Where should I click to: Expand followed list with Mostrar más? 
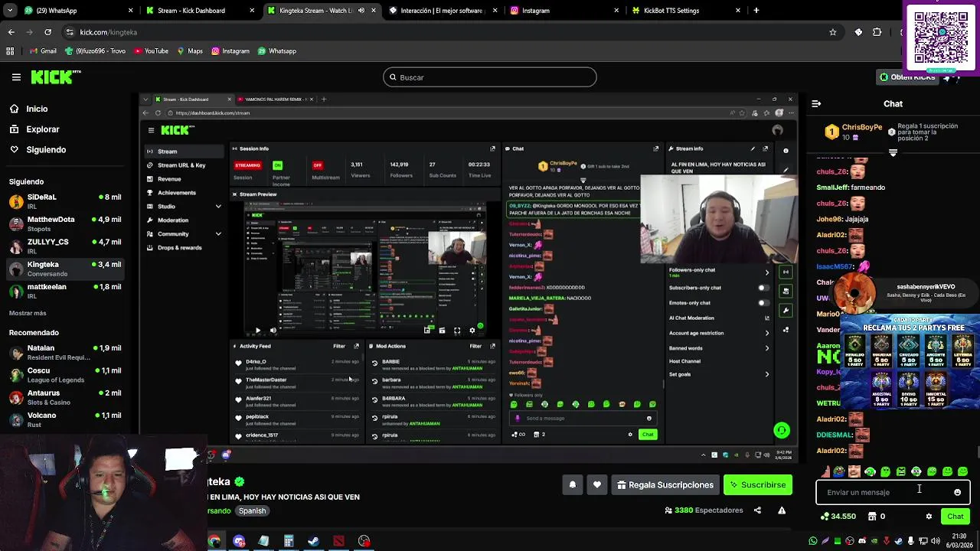(x=28, y=313)
